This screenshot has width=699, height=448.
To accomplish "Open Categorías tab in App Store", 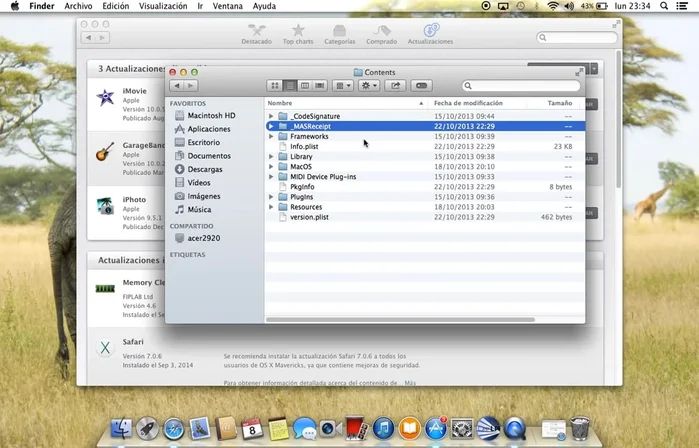I will (340, 34).
